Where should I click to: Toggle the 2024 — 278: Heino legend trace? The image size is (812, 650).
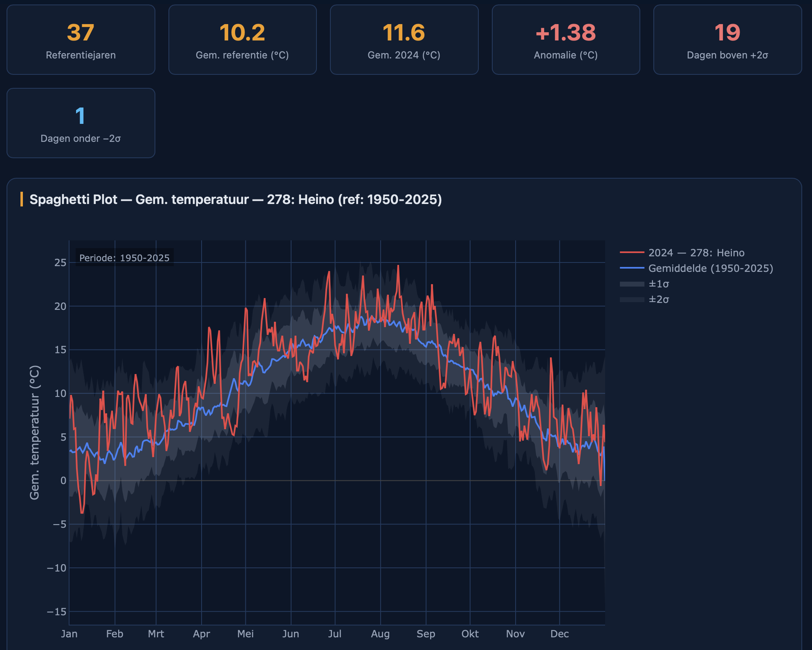click(696, 253)
